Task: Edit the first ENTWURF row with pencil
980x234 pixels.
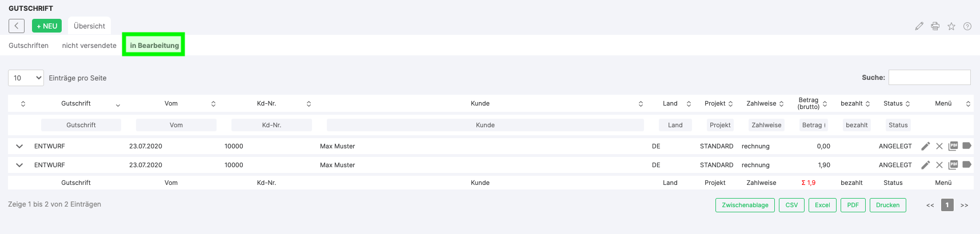Action: tap(925, 146)
